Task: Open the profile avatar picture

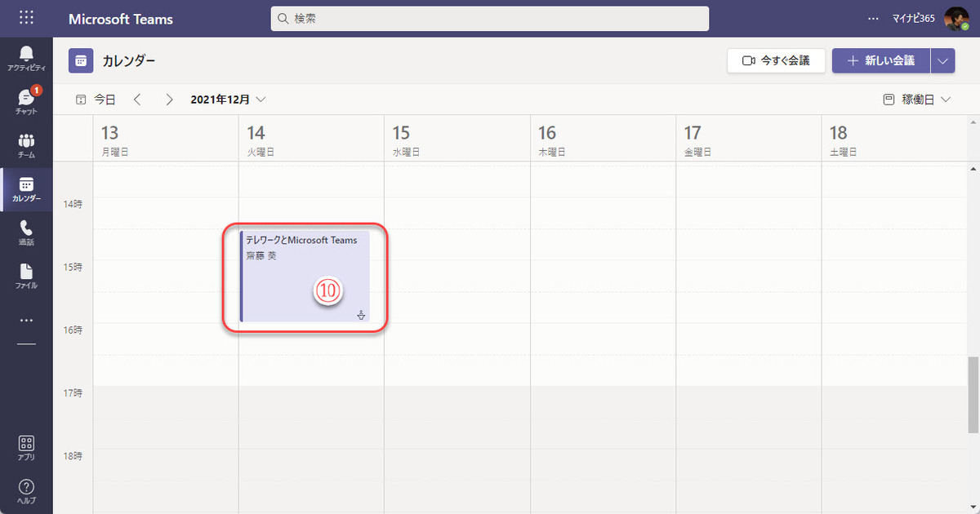Action: pyautogui.click(x=955, y=18)
